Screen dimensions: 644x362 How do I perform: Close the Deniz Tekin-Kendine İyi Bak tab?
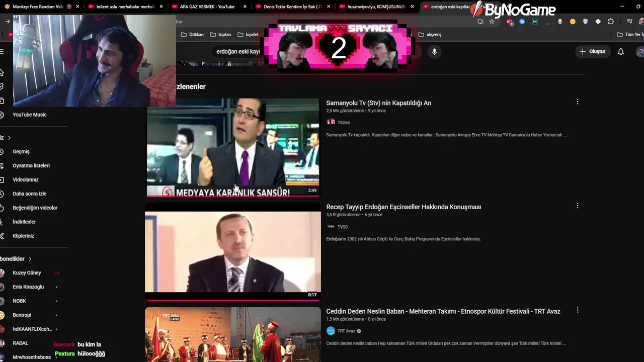[328, 7]
